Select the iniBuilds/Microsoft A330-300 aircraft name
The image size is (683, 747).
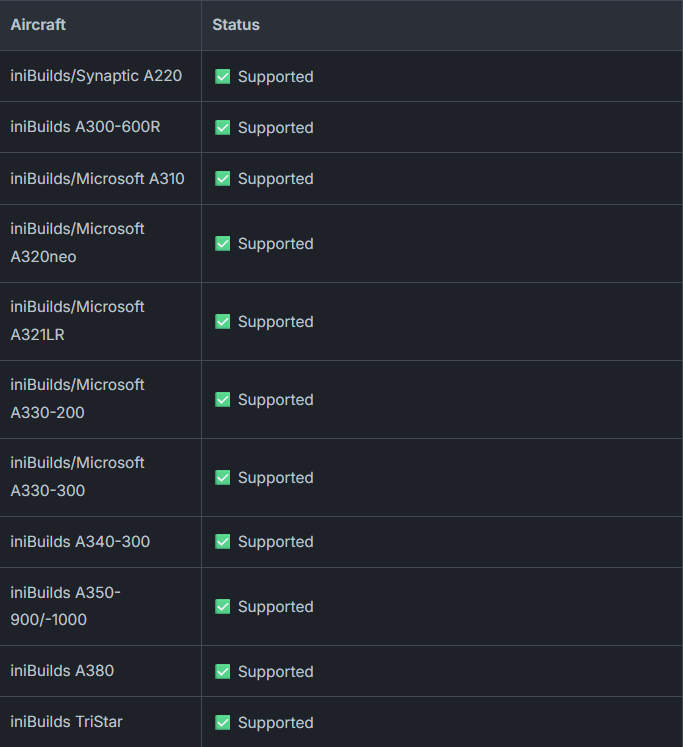pyautogui.click(x=77, y=477)
